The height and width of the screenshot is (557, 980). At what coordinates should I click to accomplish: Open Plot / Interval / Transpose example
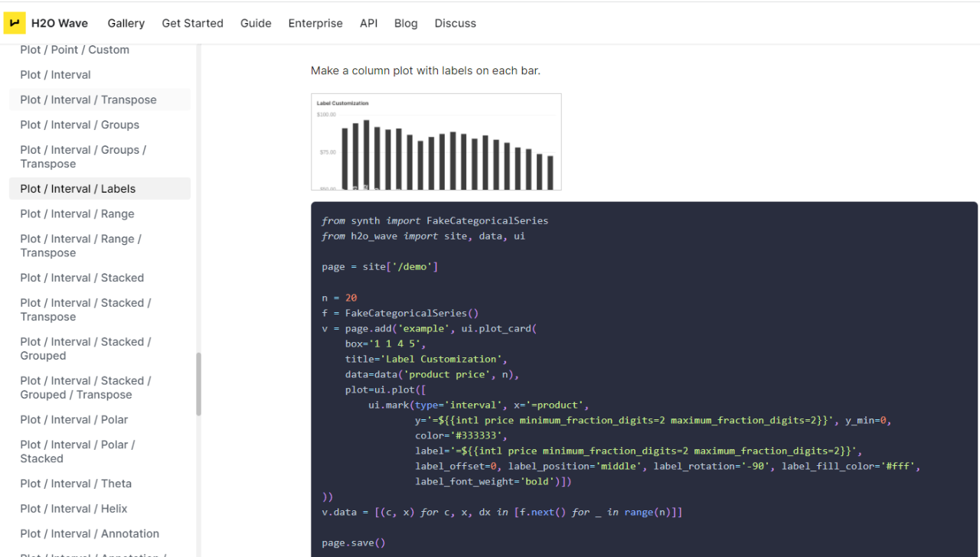(x=89, y=99)
